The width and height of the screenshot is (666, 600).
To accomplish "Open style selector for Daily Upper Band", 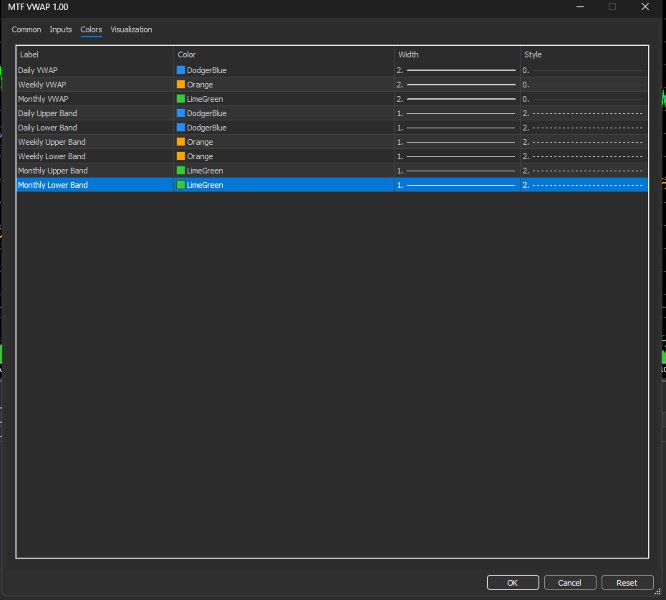I will (x=584, y=113).
